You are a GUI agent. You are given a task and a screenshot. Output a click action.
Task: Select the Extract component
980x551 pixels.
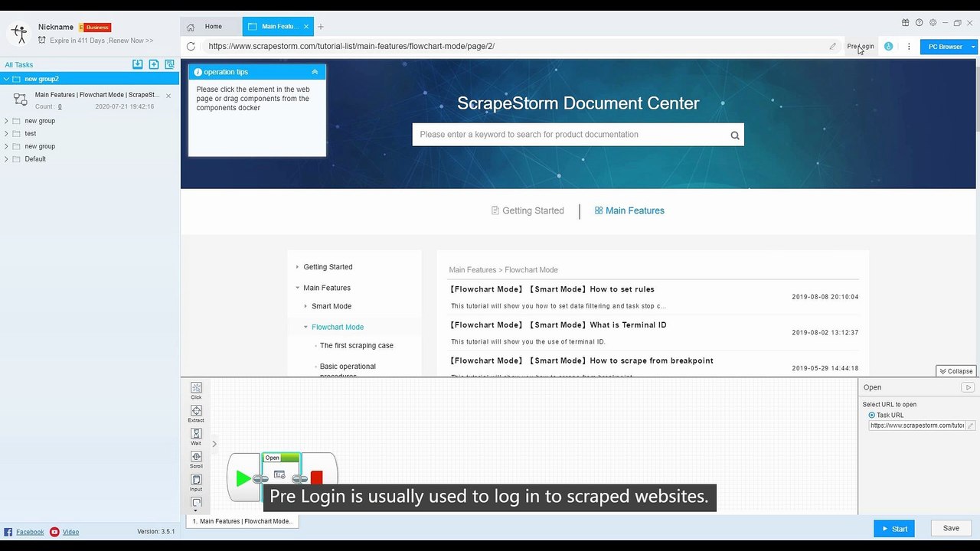[x=196, y=413]
